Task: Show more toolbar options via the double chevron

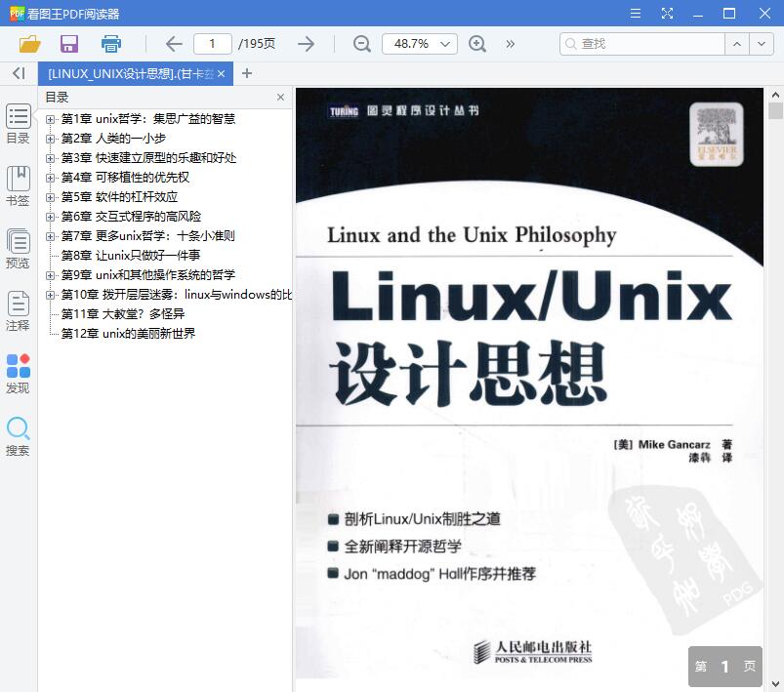Action: click(x=510, y=44)
